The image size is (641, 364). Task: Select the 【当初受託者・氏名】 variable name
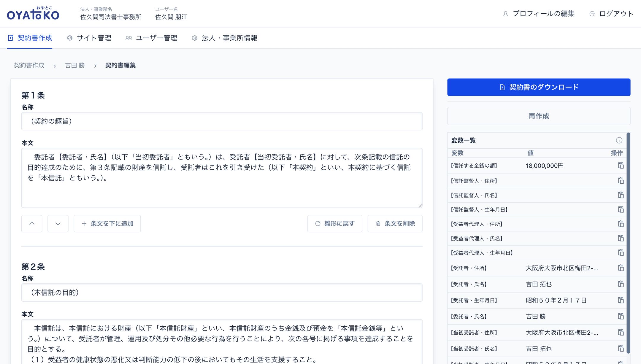pyautogui.click(x=474, y=349)
